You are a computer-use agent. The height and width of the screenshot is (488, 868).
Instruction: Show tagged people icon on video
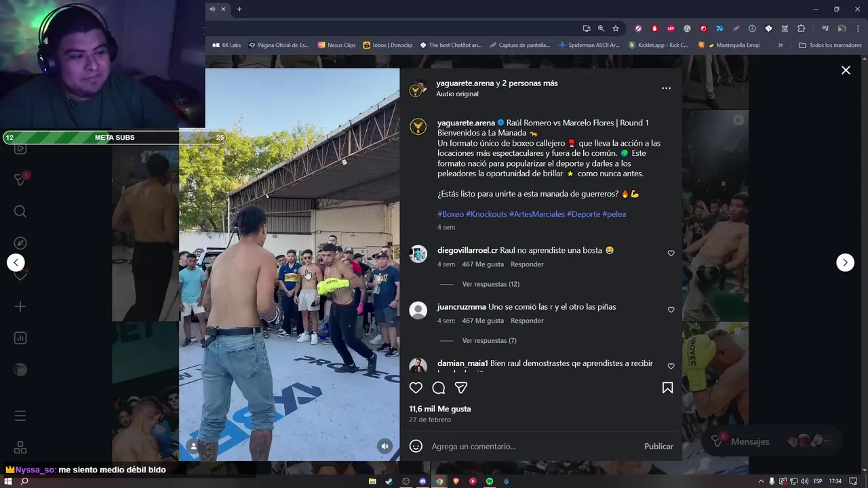(194, 446)
